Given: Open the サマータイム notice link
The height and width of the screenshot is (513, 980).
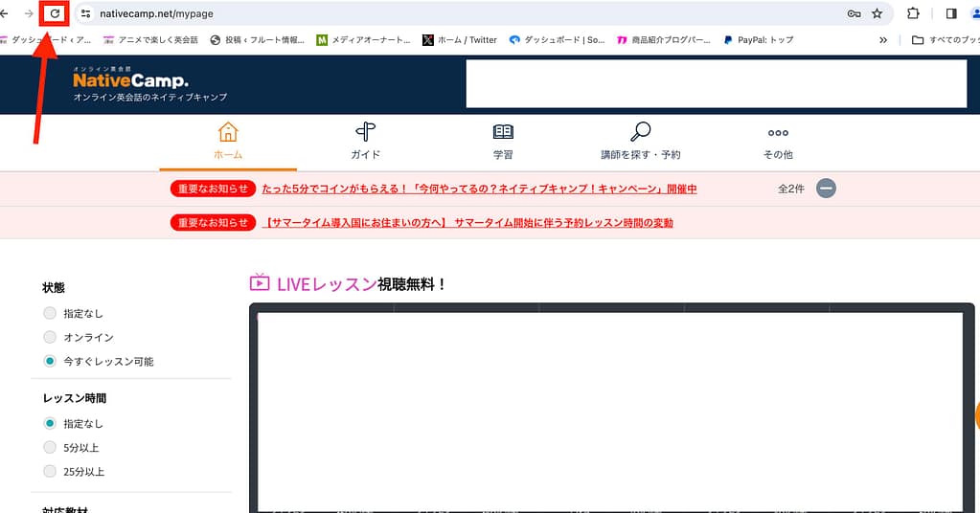Looking at the screenshot, I should 467,223.
